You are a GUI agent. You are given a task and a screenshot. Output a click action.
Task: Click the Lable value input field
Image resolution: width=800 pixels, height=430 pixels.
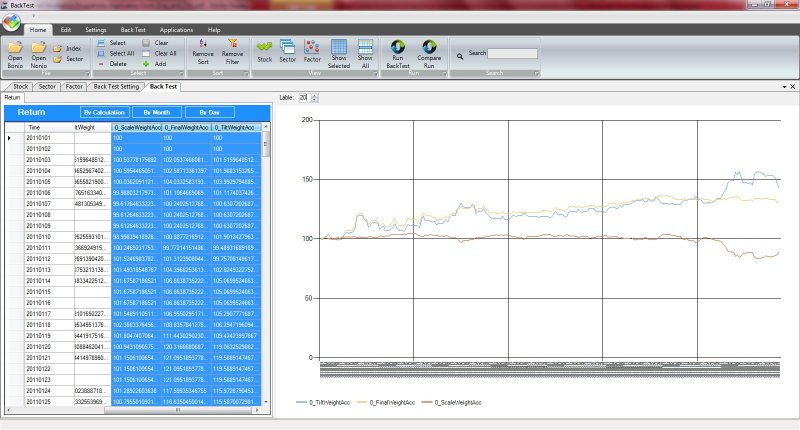click(x=304, y=97)
